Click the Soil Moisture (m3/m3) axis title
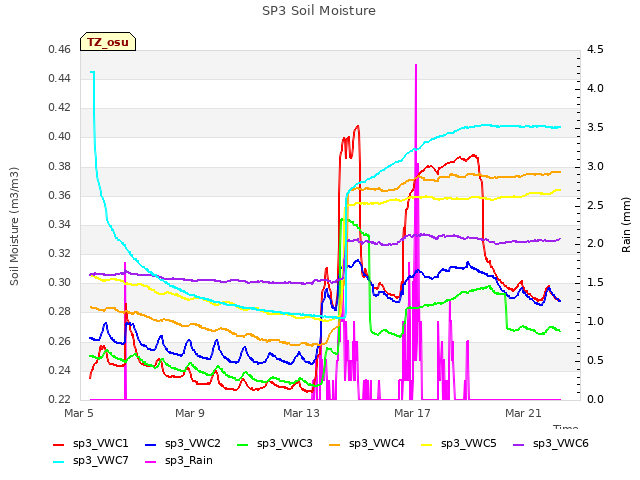The image size is (640, 480). point(14,226)
